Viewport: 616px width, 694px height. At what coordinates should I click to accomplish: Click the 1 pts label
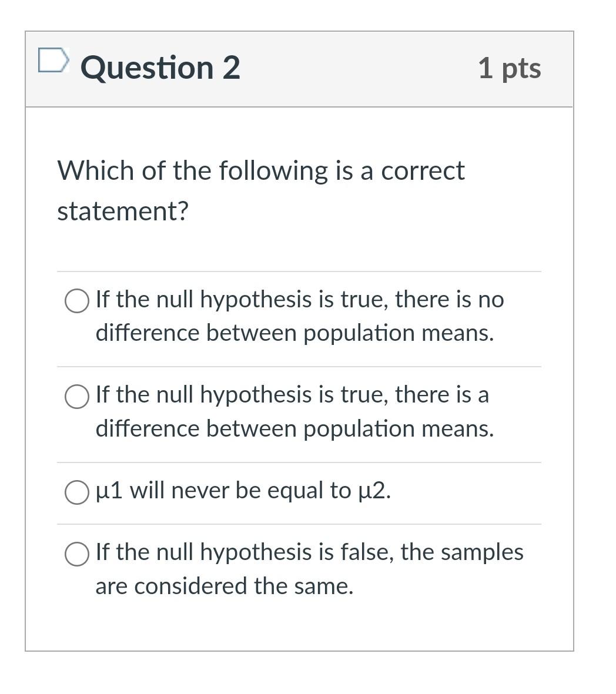tap(510, 68)
